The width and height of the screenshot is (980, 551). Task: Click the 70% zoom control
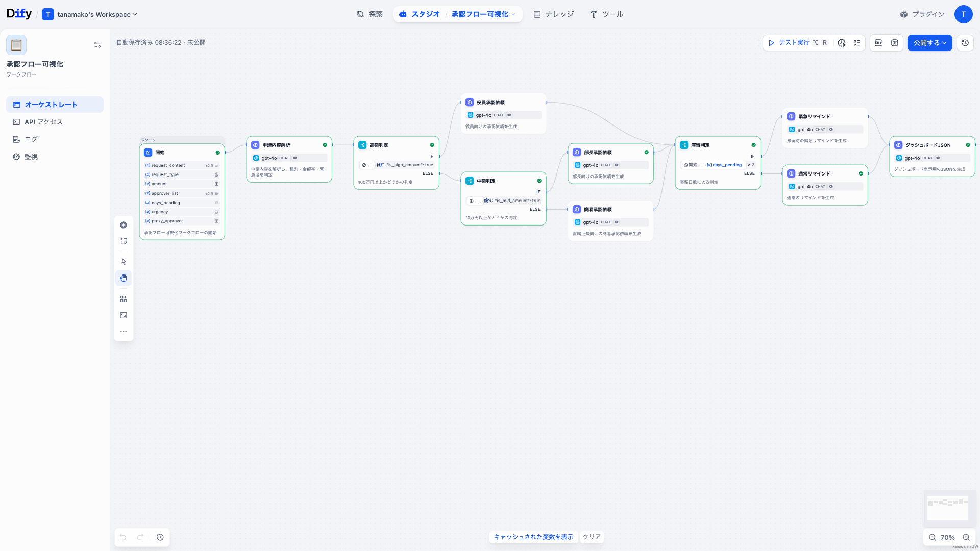click(x=948, y=537)
